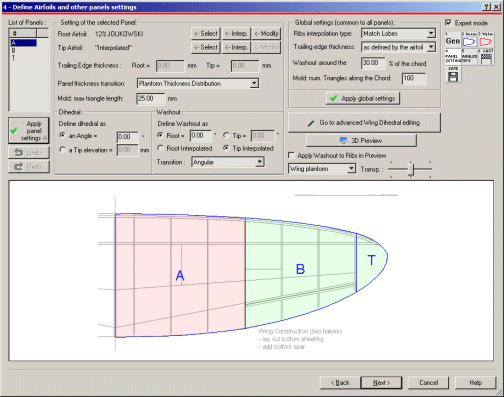Open the red wing outline step icon
This screenshot has width=504, height=397.
[486, 40]
